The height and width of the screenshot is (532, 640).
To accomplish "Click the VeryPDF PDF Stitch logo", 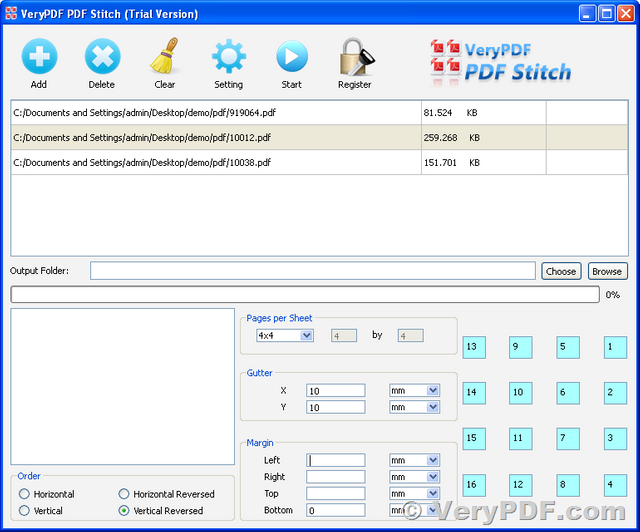I will (x=501, y=62).
